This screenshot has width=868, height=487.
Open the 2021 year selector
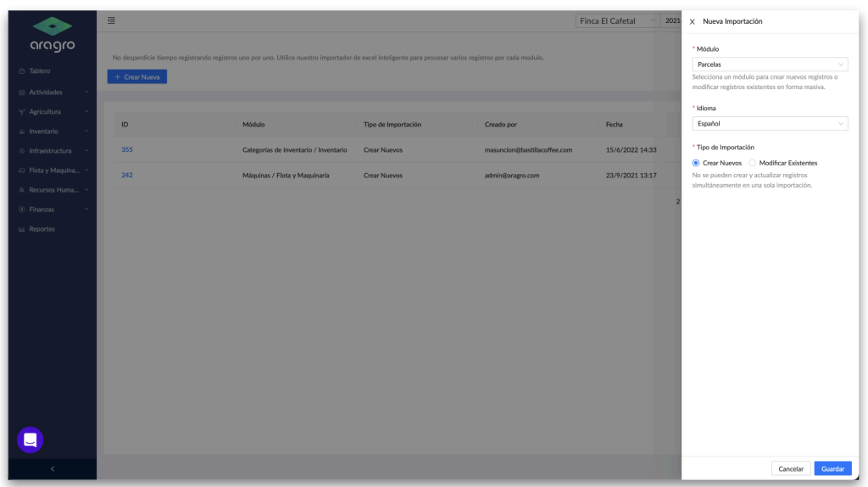pyautogui.click(x=672, y=21)
